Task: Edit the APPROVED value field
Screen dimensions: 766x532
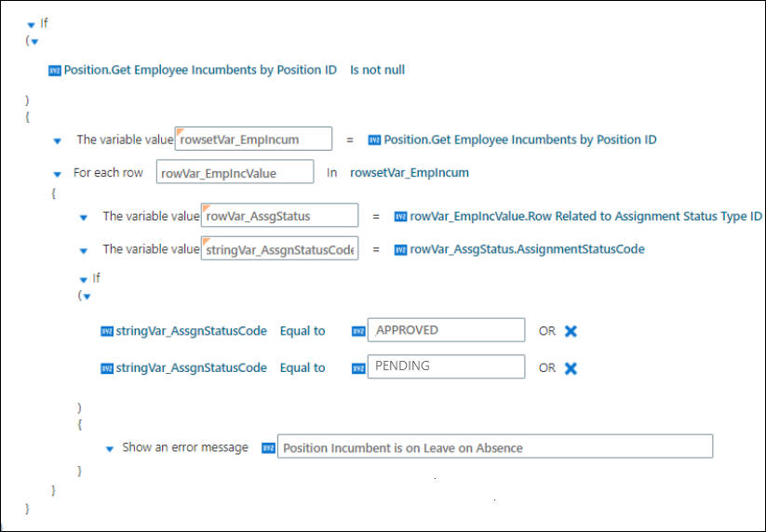Action: pos(447,330)
